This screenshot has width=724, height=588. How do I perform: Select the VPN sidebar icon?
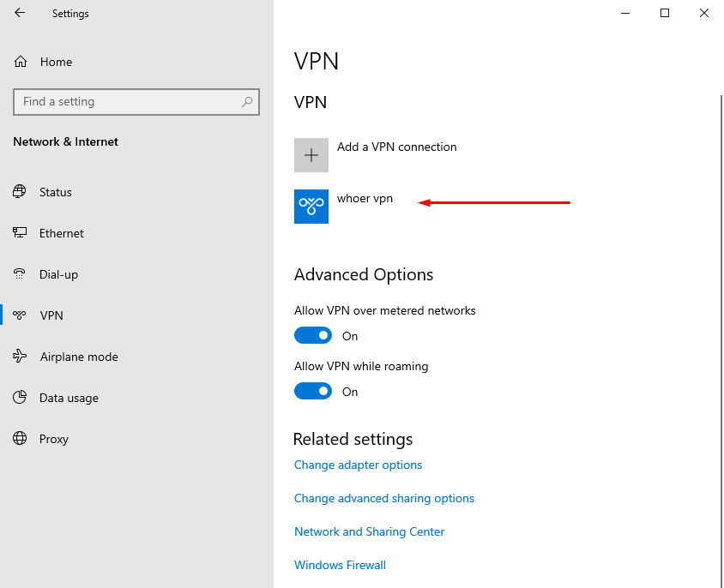point(20,315)
